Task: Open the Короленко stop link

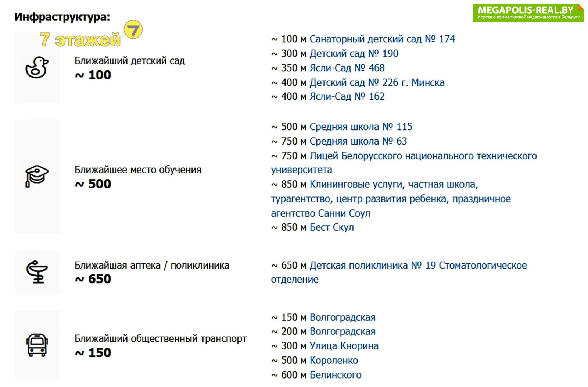Action: [x=334, y=361]
